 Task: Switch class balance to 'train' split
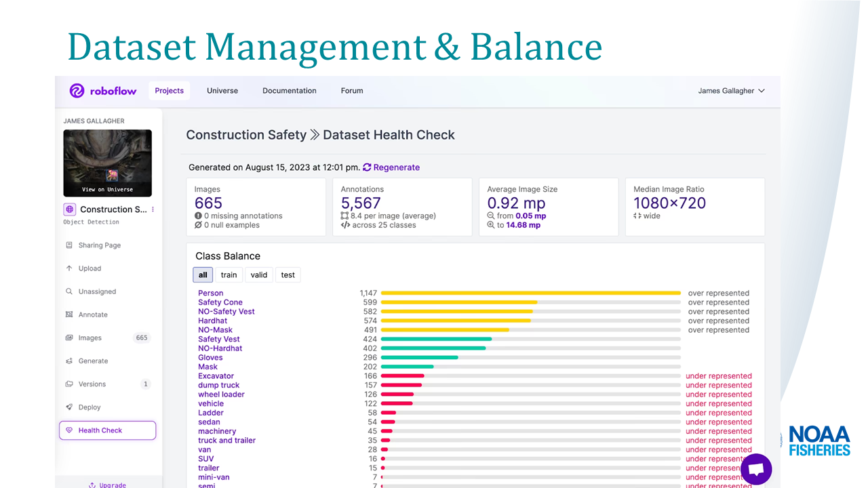point(229,274)
